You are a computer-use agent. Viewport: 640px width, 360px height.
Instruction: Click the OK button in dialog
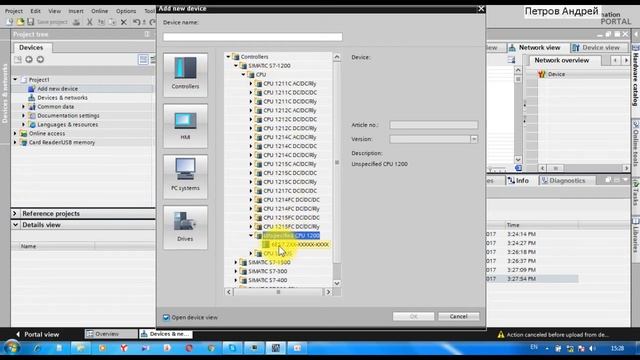413,316
